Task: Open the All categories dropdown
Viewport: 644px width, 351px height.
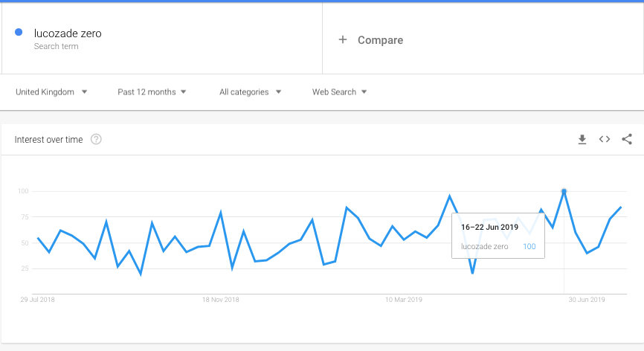Action: click(x=250, y=92)
